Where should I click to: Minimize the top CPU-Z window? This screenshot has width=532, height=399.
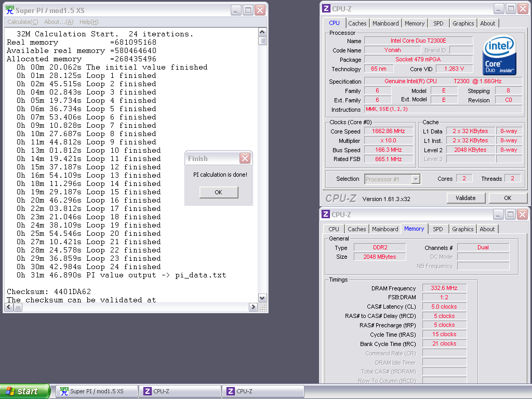[498, 9]
